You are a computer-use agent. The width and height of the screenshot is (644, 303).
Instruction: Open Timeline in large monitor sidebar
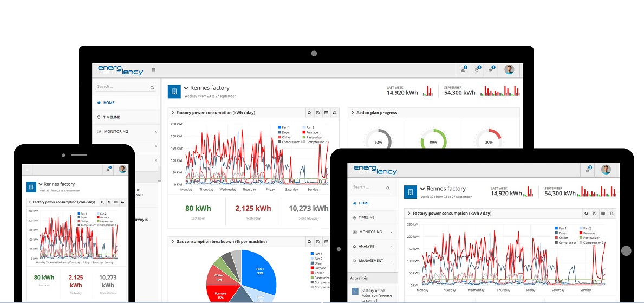coord(126,117)
